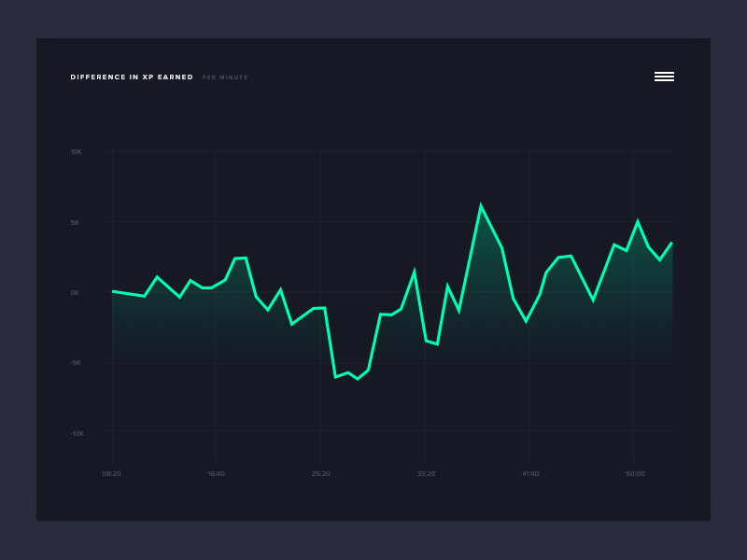This screenshot has height=560, width=747.
Task: Select the 33:20 time axis label
Action: pyautogui.click(x=426, y=474)
